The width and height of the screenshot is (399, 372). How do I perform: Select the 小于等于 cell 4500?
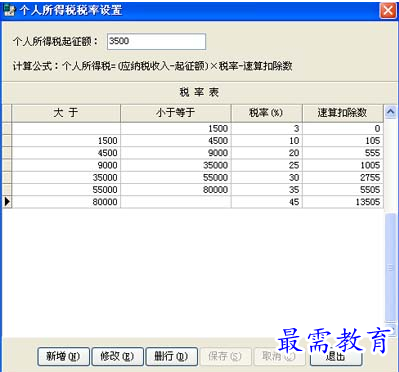click(x=176, y=141)
